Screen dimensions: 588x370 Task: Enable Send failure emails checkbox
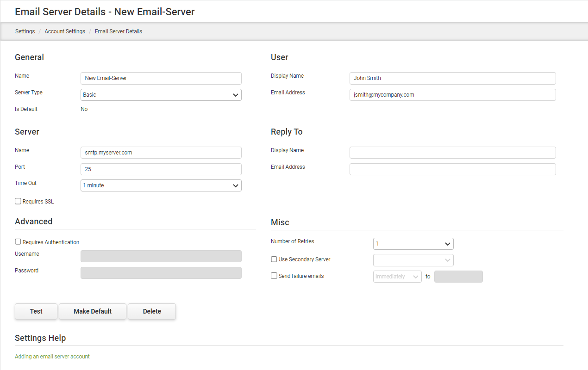tap(274, 276)
